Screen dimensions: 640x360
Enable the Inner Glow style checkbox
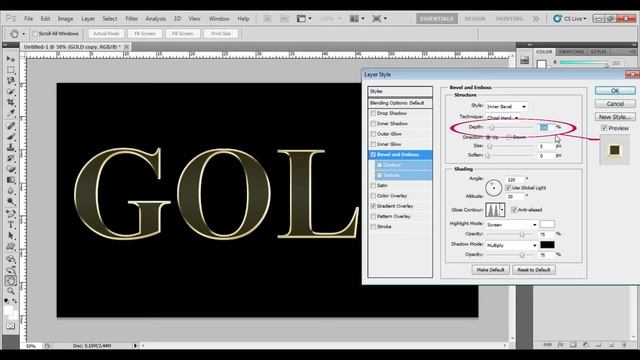(x=373, y=144)
